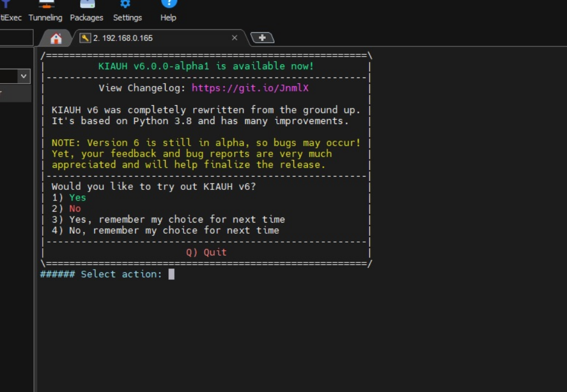
Task: Expand the sidebar dropdown arrow
Action: [23, 76]
